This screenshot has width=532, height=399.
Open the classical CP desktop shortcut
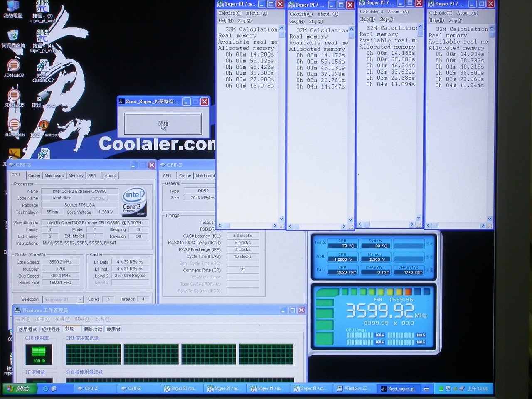42,70
